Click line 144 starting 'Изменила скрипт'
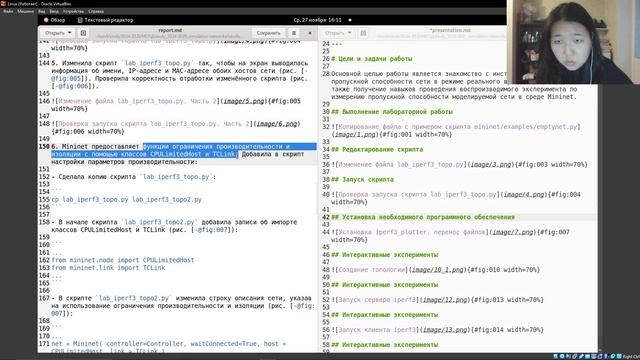 point(180,74)
